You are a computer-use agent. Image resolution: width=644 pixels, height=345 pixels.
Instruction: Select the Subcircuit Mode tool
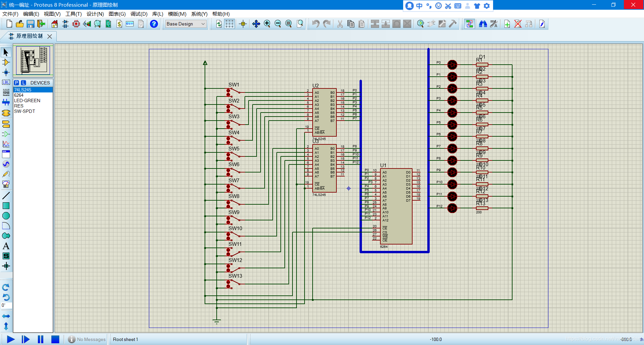pyautogui.click(x=6, y=113)
